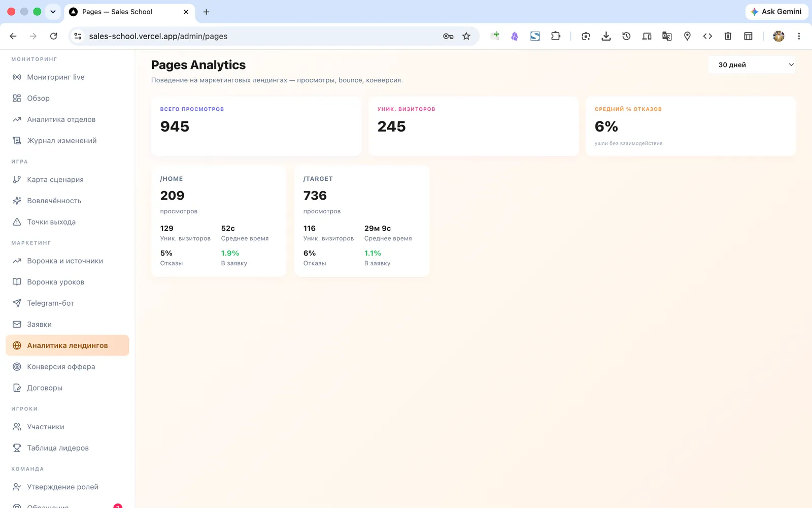Go back with browser back arrow

pyautogui.click(x=13, y=36)
